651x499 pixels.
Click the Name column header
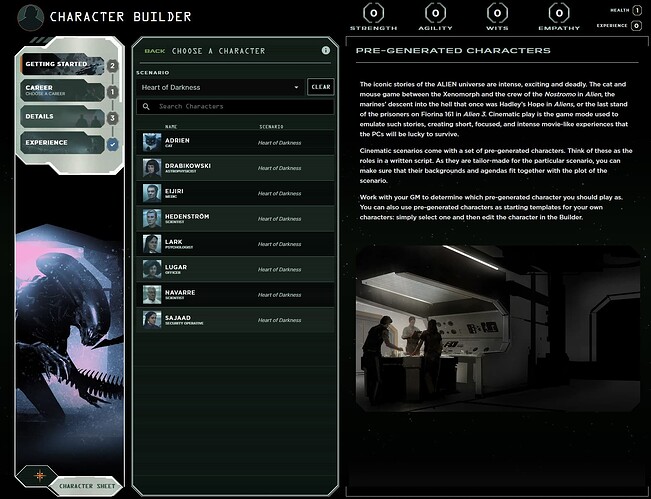pos(171,127)
